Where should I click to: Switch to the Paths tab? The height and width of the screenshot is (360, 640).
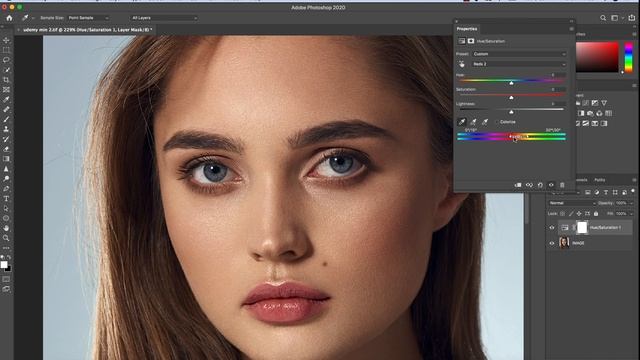[x=600, y=180]
